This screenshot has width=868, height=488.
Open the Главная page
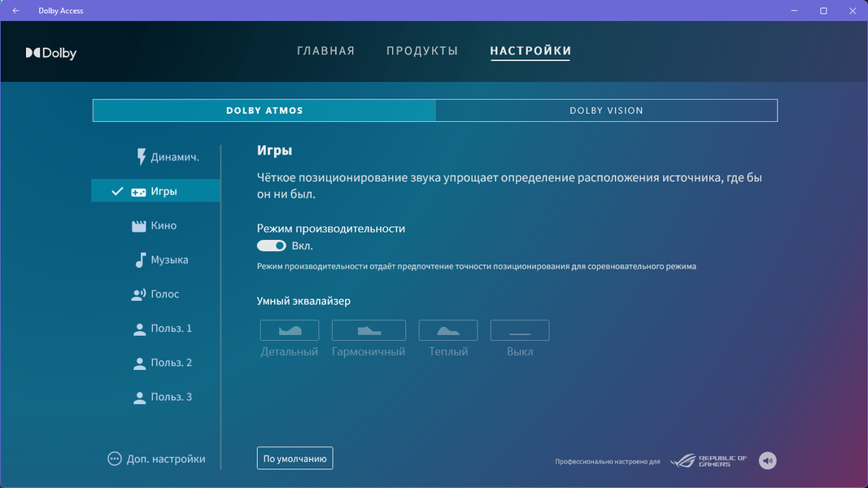pos(326,51)
